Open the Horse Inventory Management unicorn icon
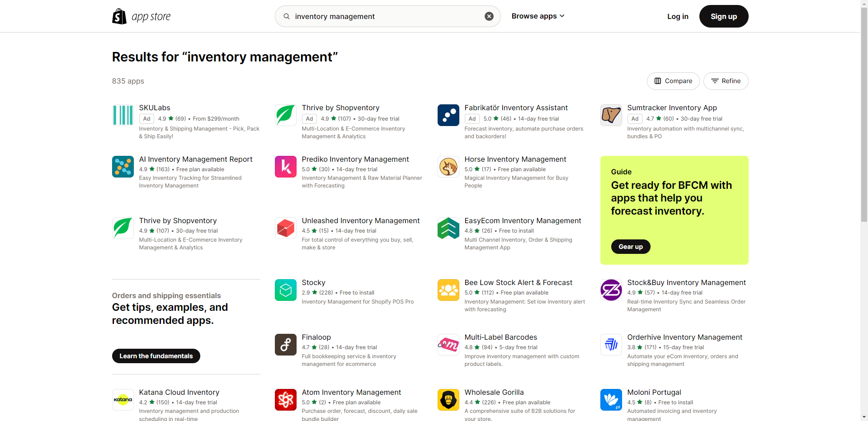This screenshot has width=868, height=421. pyautogui.click(x=448, y=167)
